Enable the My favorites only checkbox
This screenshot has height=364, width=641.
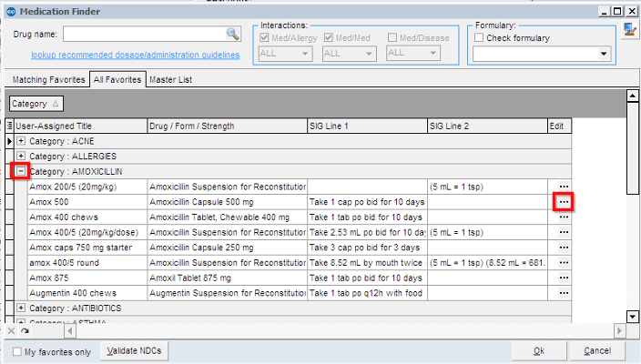(x=16, y=352)
